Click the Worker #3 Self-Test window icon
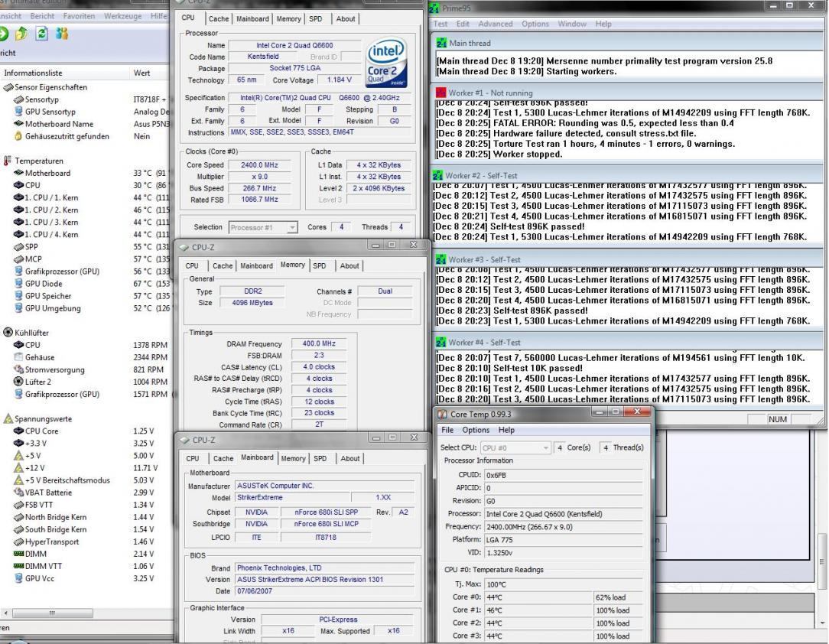Image resolution: width=829 pixels, height=644 pixels. (x=441, y=259)
